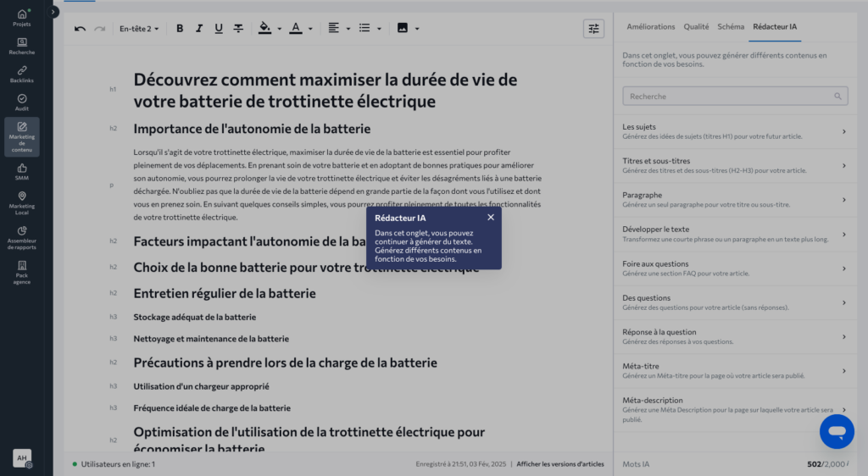The image size is (868, 476).
Task: Expand Réponse à la question chevron
Action: point(843,337)
